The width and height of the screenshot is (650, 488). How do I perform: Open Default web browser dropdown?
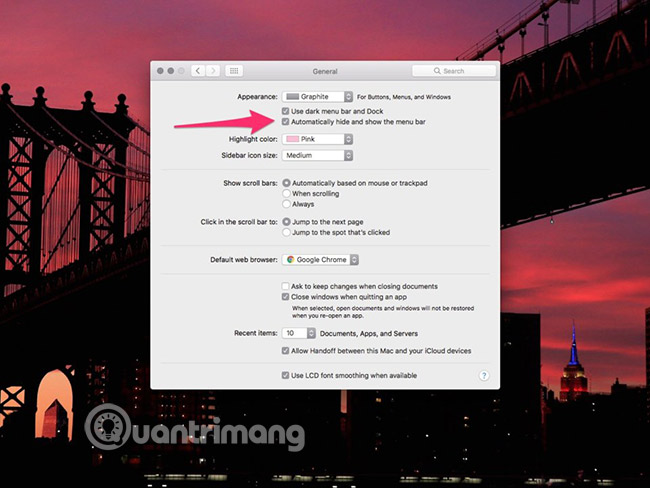coord(320,260)
